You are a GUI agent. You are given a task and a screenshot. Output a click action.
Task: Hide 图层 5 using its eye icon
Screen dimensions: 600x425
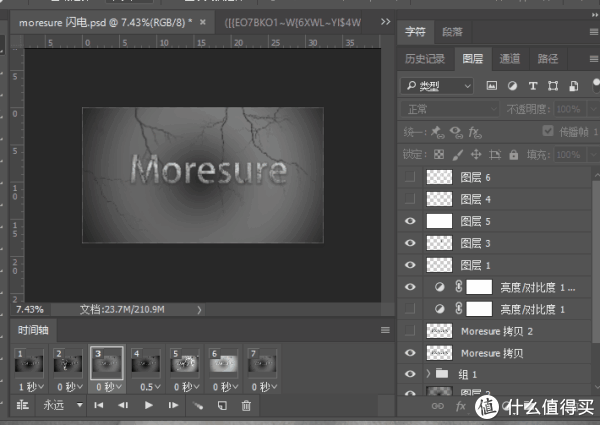[x=408, y=220]
